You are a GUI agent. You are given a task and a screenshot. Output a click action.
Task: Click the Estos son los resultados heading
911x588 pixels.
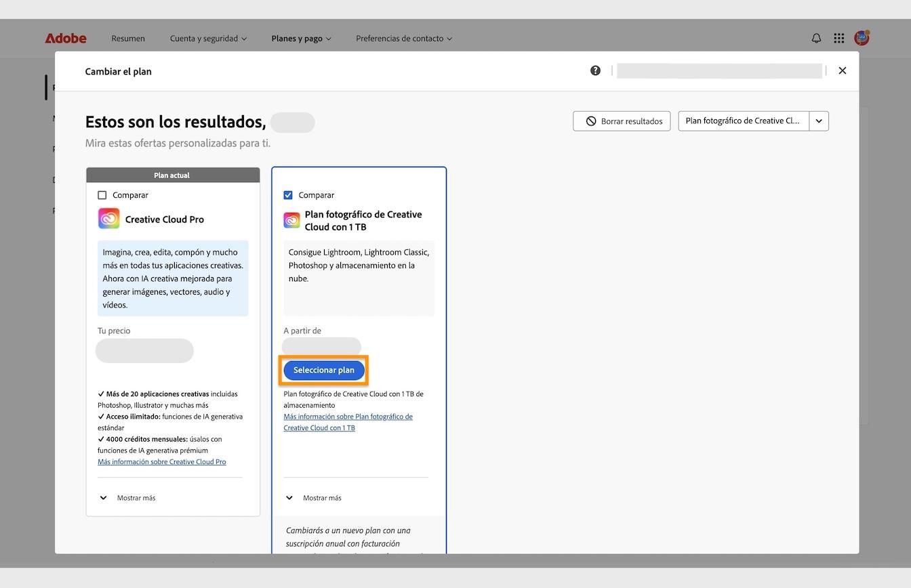(x=176, y=122)
